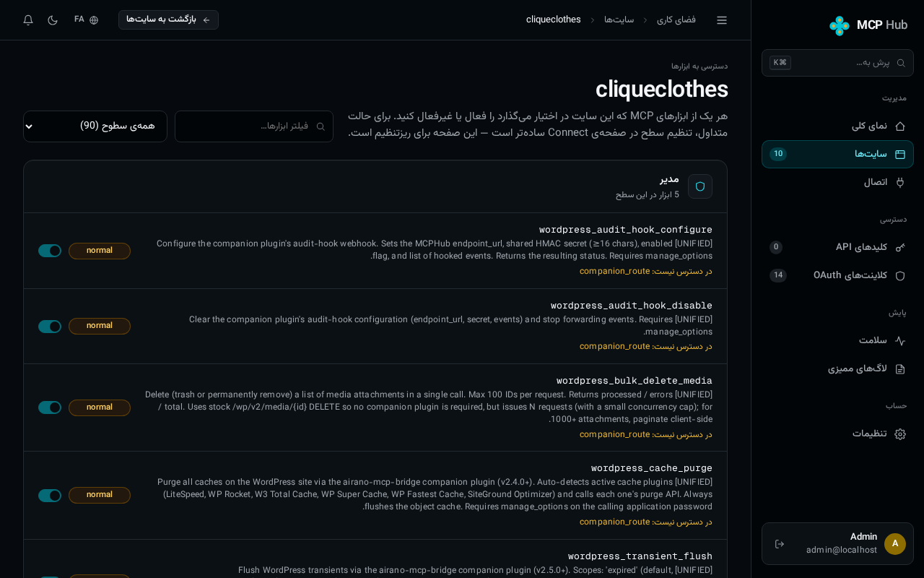Focus the پرش به search field
Image resolution: width=924 pixels, height=578 pixels.
[837, 63]
